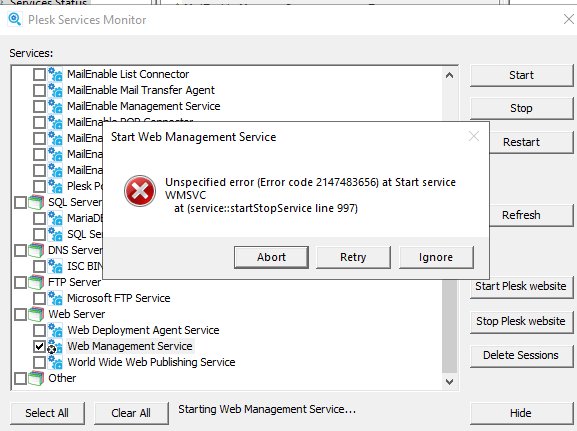The height and width of the screenshot is (431, 577).
Task: Click Stop Plesk website button
Action: [x=521, y=321]
